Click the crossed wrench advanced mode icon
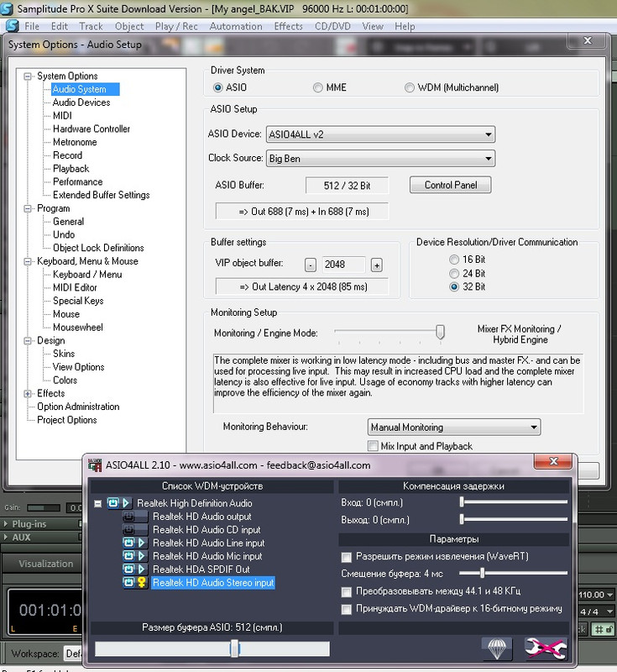617x672 pixels. click(546, 648)
